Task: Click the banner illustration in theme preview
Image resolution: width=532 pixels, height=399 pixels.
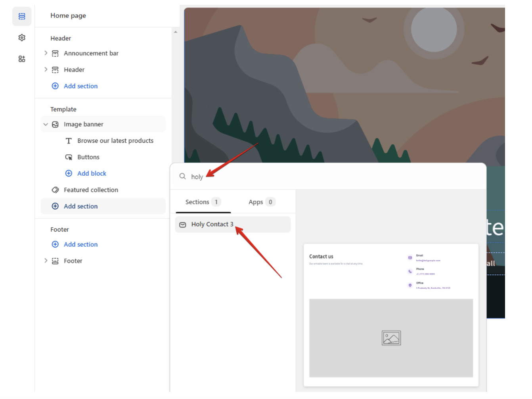Action: click(x=344, y=85)
